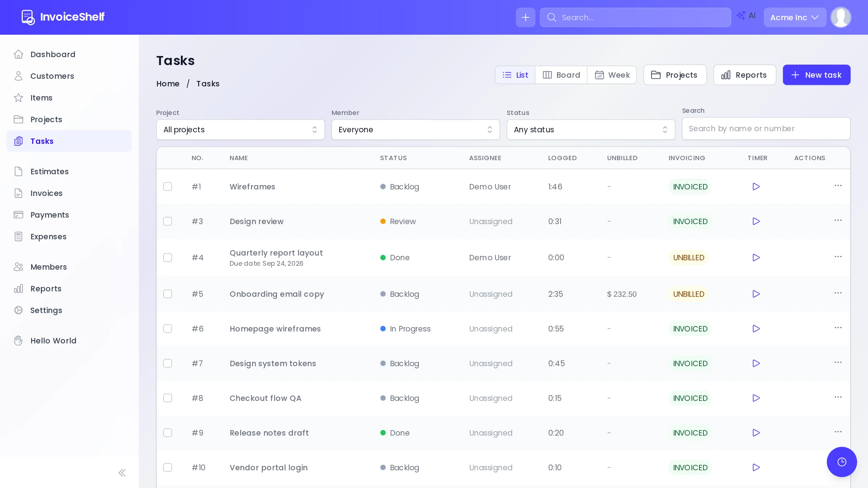Start timer for Design review task
This screenshot has width=868, height=488.
click(756, 221)
